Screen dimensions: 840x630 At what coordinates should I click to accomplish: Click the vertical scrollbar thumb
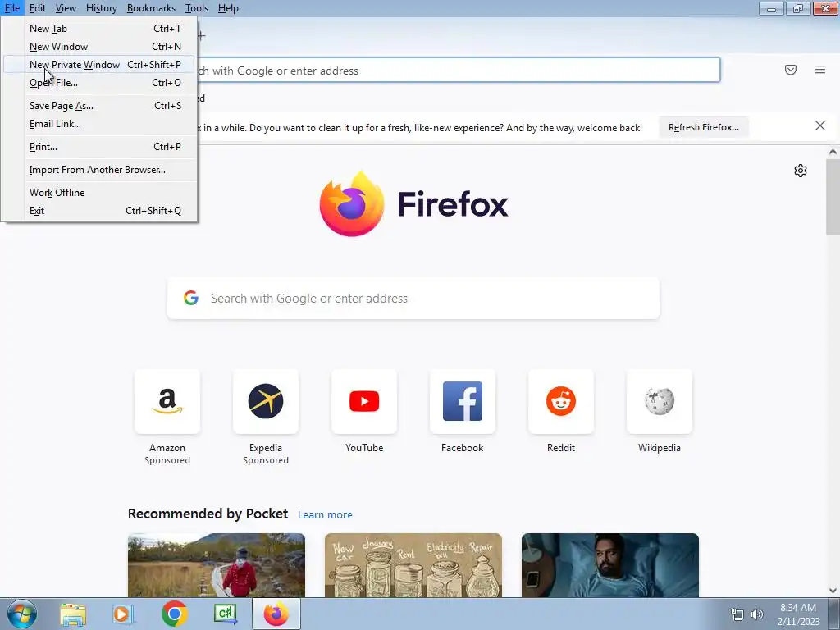833,196
